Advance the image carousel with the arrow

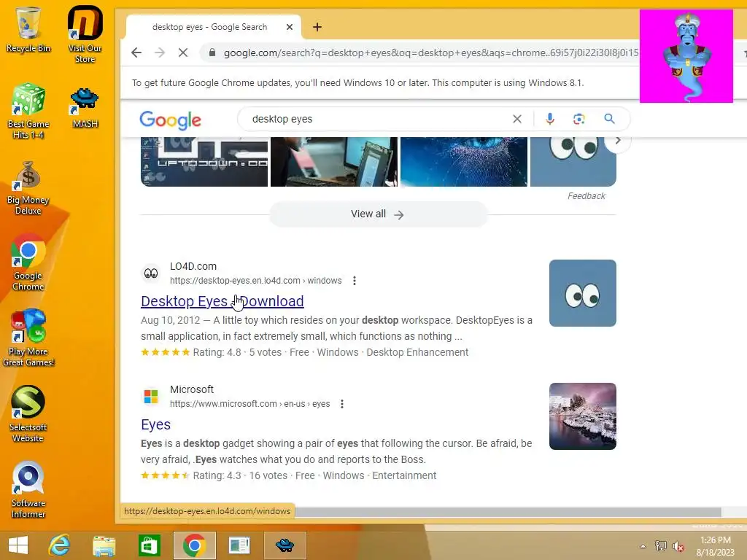(x=618, y=141)
